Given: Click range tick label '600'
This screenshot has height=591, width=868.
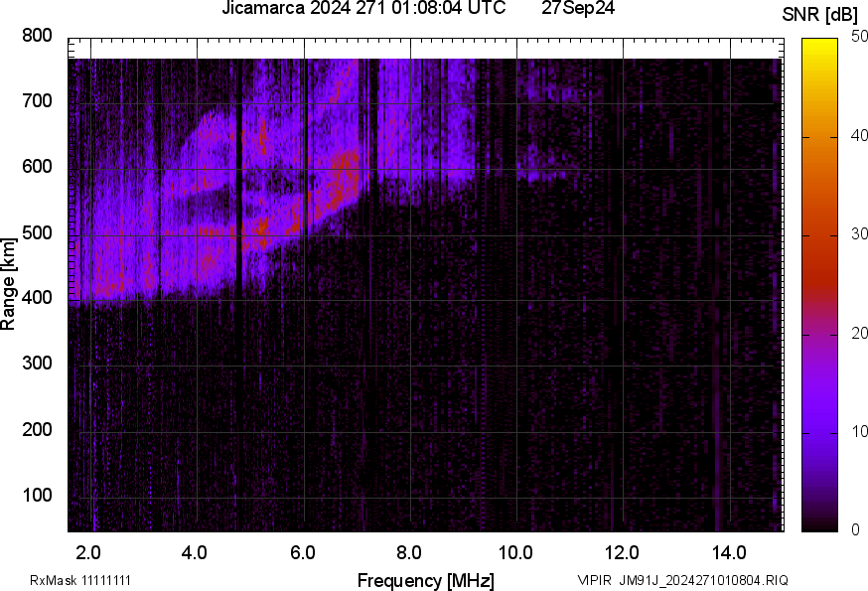Looking at the screenshot, I should (37, 166).
